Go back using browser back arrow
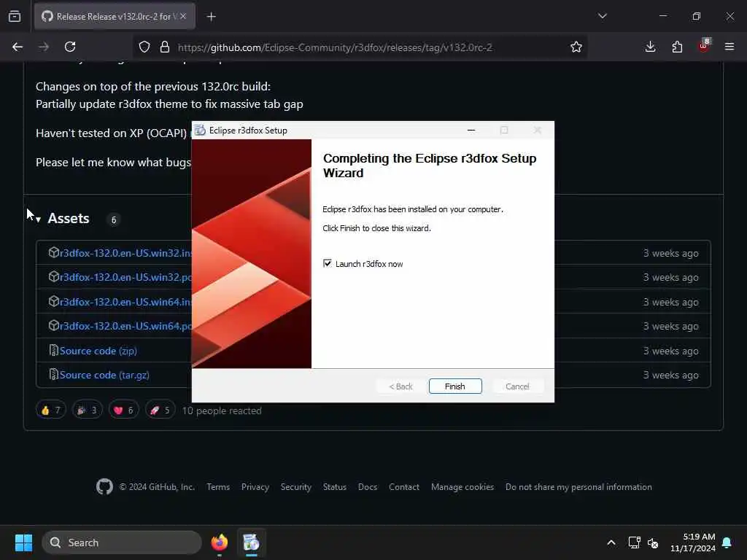This screenshot has width=747, height=560. [18, 47]
